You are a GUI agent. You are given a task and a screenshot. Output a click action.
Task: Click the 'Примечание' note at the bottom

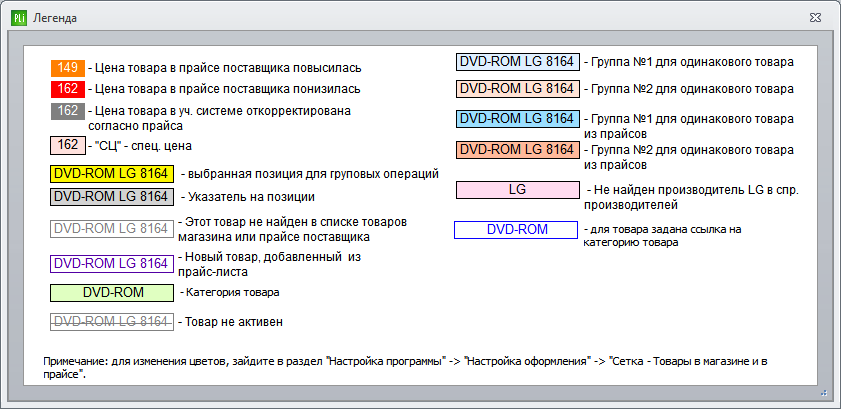coord(405,367)
